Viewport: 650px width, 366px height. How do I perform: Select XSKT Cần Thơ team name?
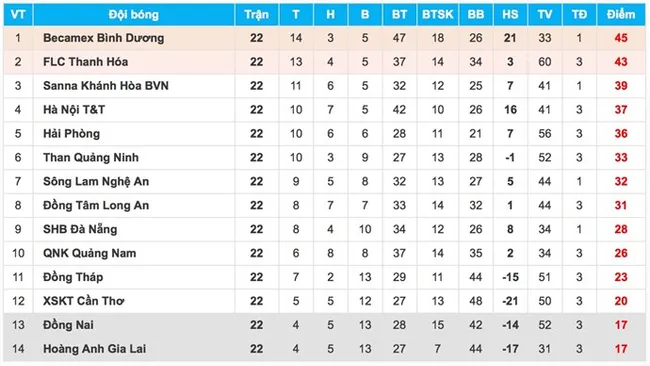point(83,301)
